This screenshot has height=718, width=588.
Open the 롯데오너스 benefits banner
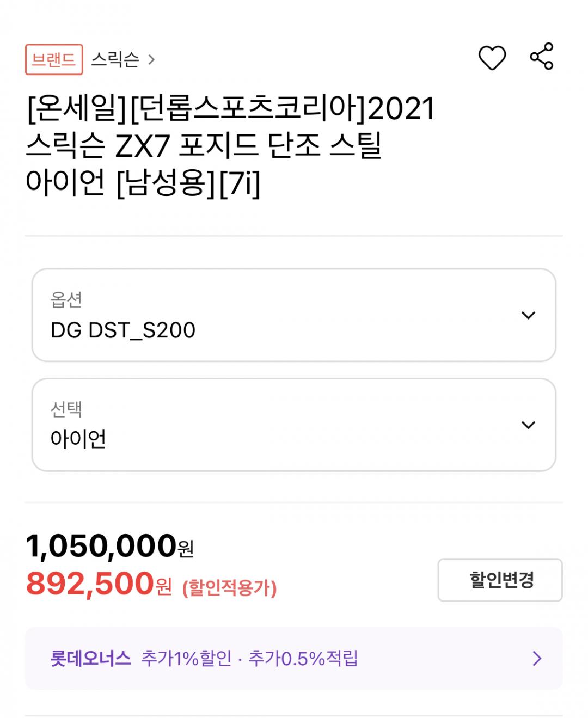pyautogui.click(x=293, y=658)
